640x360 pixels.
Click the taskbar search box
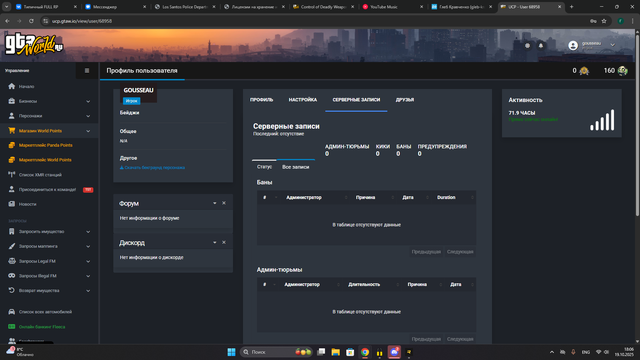click(x=276, y=352)
